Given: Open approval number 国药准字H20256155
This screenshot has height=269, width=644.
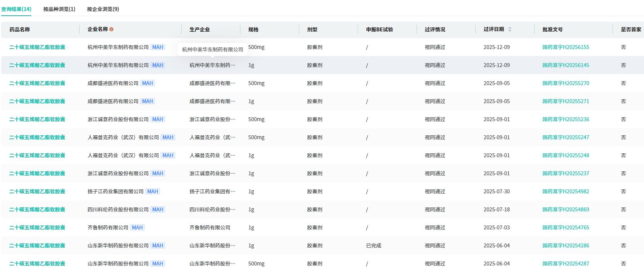Looking at the screenshot, I should [x=566, y=47].
